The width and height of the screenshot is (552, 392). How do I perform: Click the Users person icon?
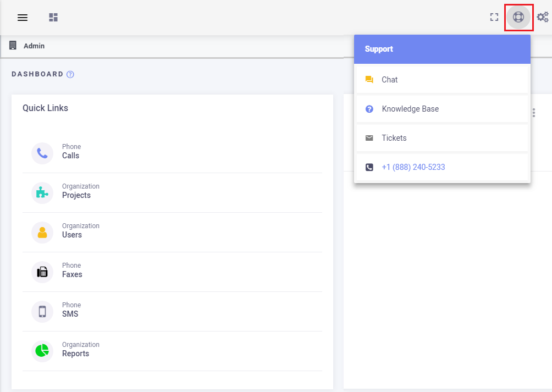[x=42, y=233]
